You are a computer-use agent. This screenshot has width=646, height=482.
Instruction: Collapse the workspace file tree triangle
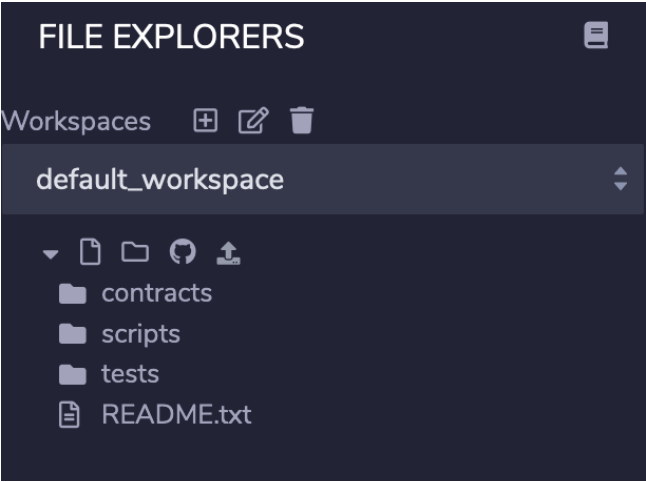click(50, 254)
